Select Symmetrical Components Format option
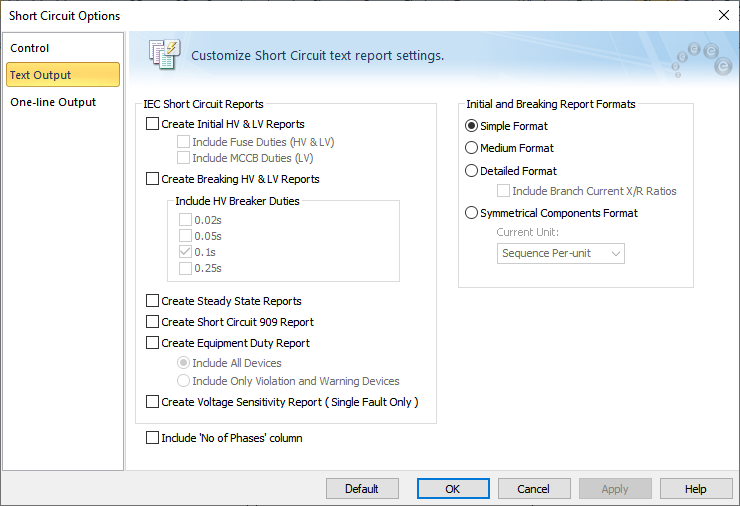 click(x=472, y=213)
